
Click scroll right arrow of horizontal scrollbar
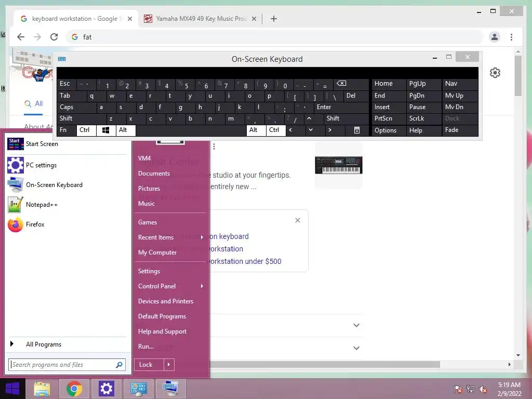pos(509,364)
